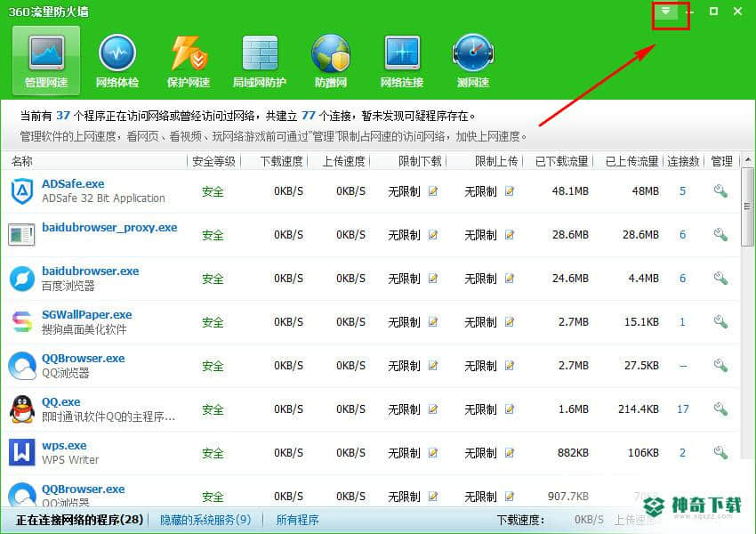756x534 pixels.
Task: Open manage wrench for QQ.exe
Action: [x=720, y=409]
